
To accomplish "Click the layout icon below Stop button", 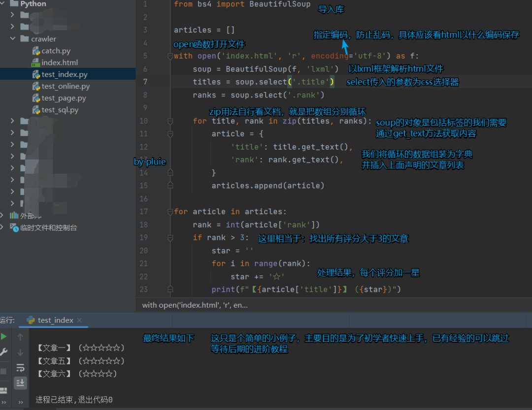I will point(4,390).
